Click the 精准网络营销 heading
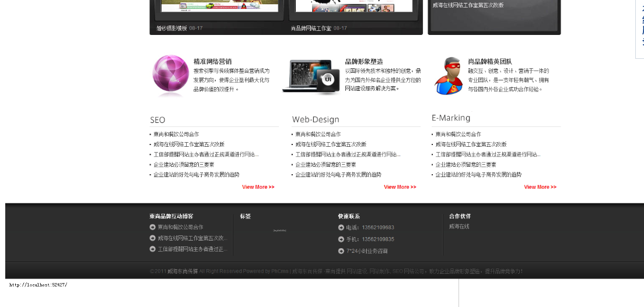 coord(212,61)
